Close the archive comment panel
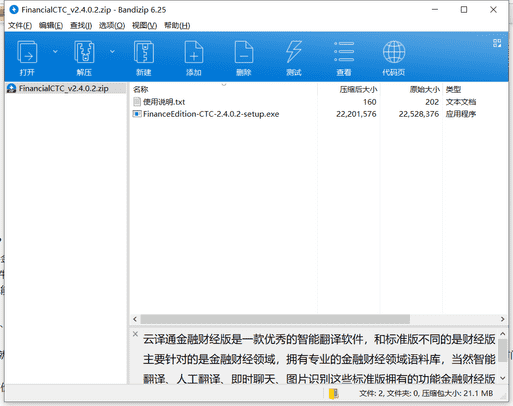This screenshot has width=513, height=406. coord(135,334)
